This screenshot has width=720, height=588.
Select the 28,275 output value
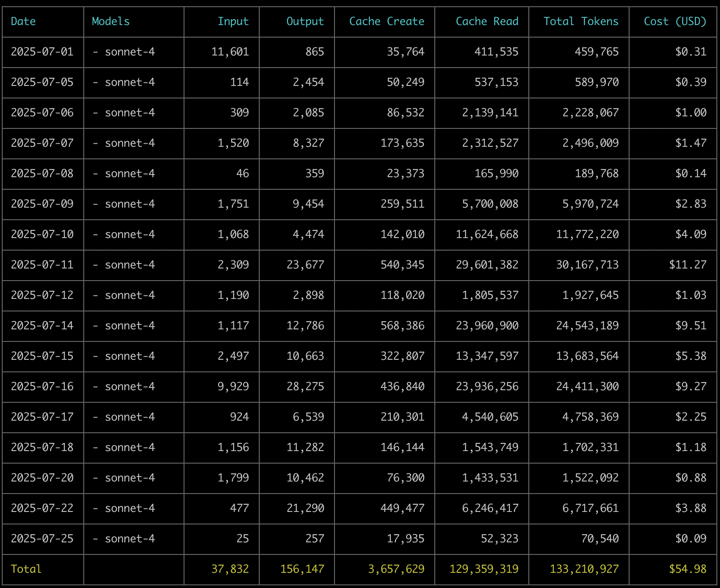(x=305, y=387)
